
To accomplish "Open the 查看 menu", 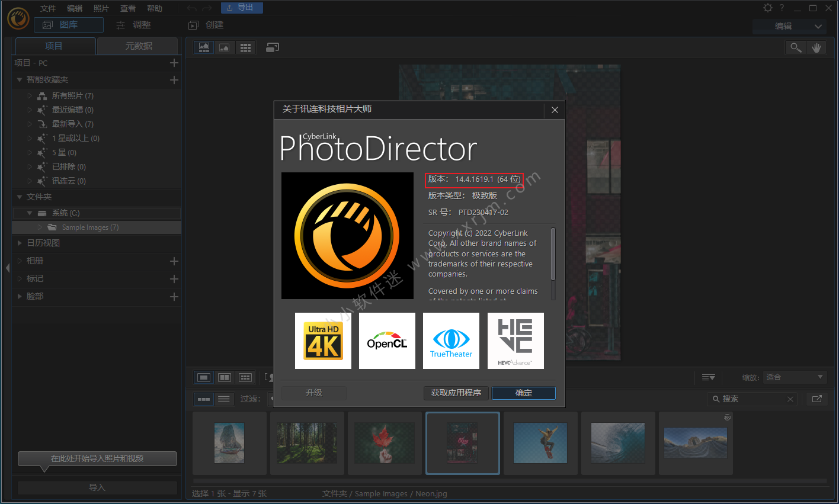I will pyautogui.click(x=128, y=8).
